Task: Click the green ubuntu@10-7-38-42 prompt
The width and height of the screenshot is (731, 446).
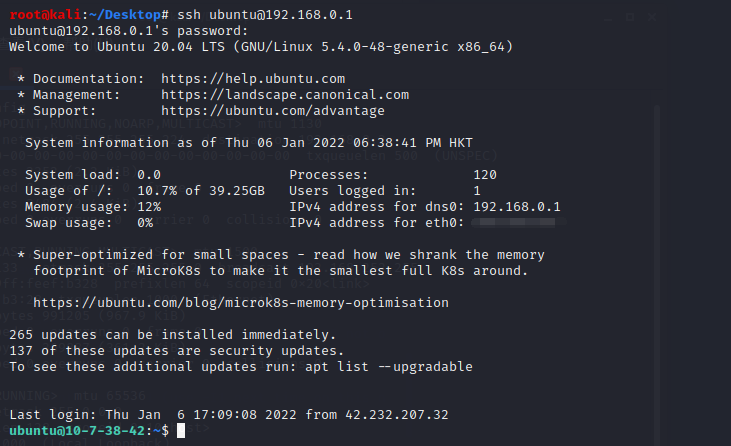Action: (77, 431)
